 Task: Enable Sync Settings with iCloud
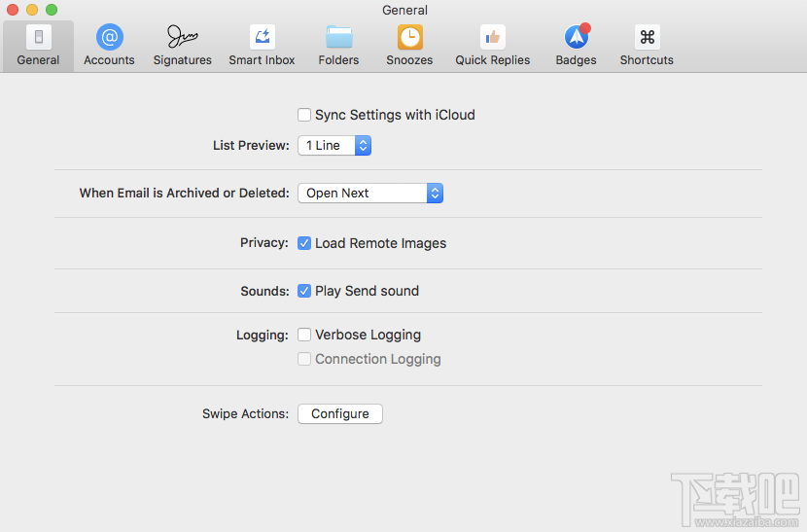tap(304, 115)
